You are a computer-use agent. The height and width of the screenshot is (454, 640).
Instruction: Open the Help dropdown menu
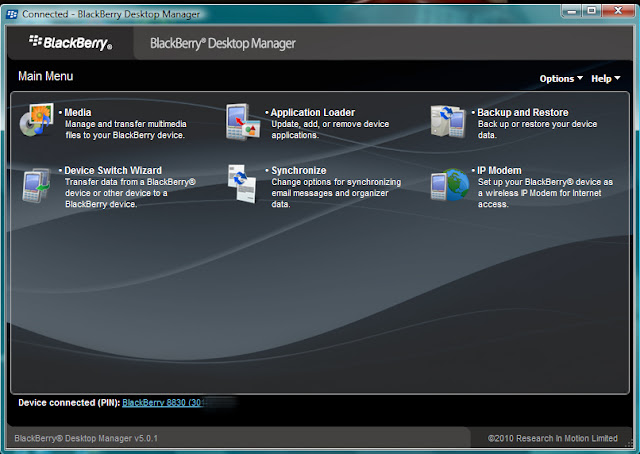click(605, 78)
